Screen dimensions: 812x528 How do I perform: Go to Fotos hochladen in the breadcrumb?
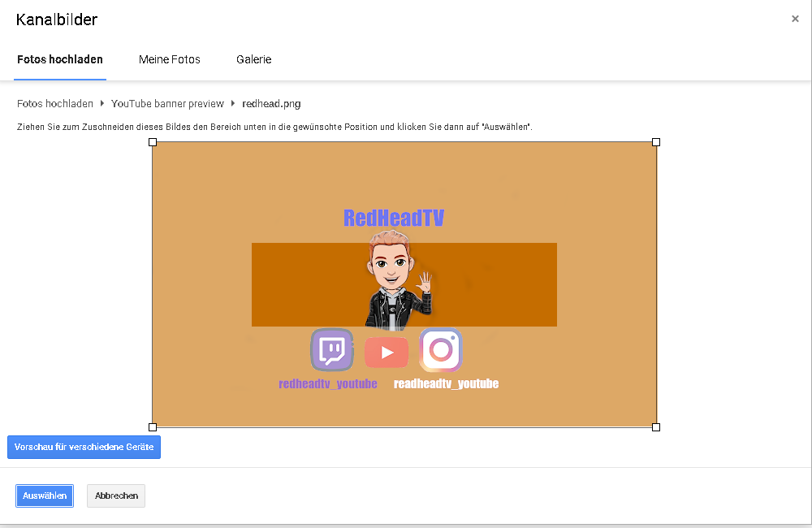(55, 104)
